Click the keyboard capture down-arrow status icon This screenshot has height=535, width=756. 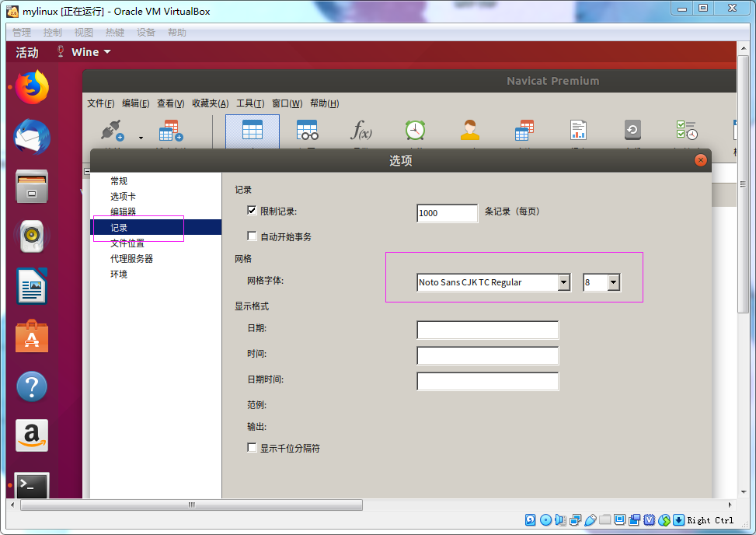(679, 519)
